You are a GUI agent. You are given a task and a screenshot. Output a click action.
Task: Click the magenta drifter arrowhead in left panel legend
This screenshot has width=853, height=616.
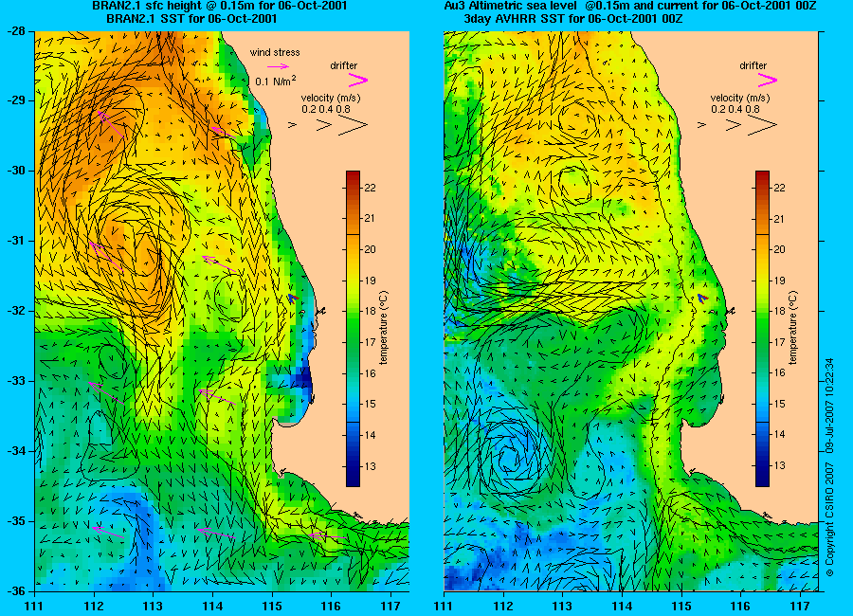[x=357, y=81]
